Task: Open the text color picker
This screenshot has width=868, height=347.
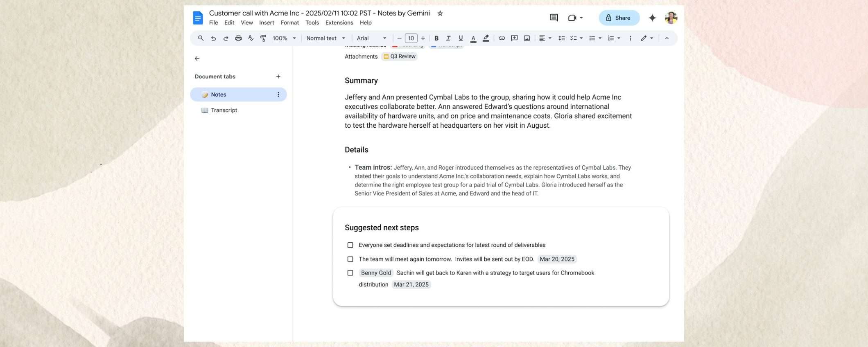Action: coord(473,38)
